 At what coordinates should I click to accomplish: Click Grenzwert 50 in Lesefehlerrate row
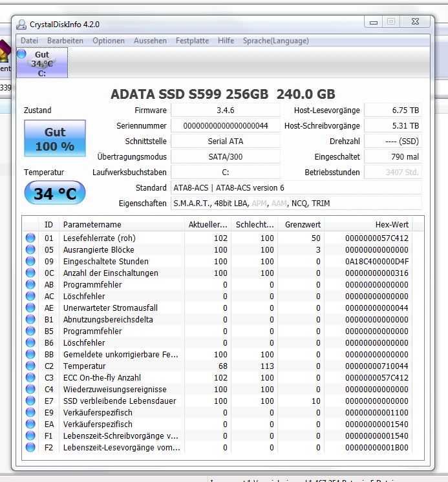point(315,238)
